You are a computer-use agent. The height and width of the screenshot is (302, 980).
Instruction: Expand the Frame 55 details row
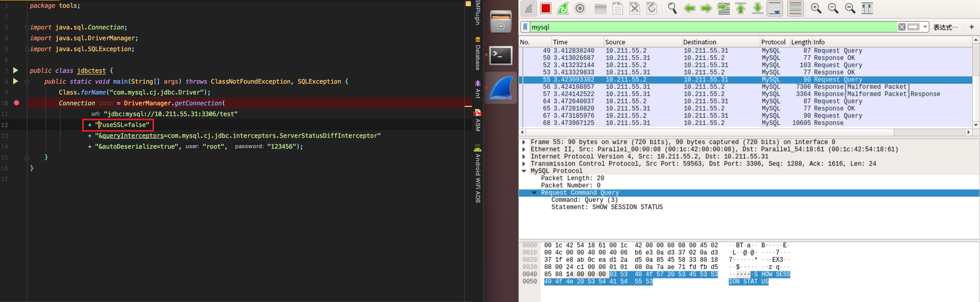pyautogui.click(x=524, y=142)
